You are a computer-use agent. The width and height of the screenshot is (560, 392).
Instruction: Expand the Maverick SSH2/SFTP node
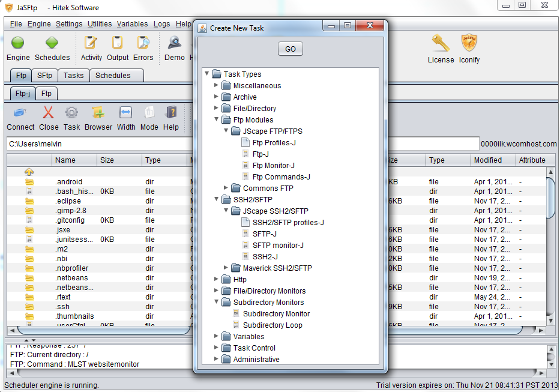coord(226,267)
